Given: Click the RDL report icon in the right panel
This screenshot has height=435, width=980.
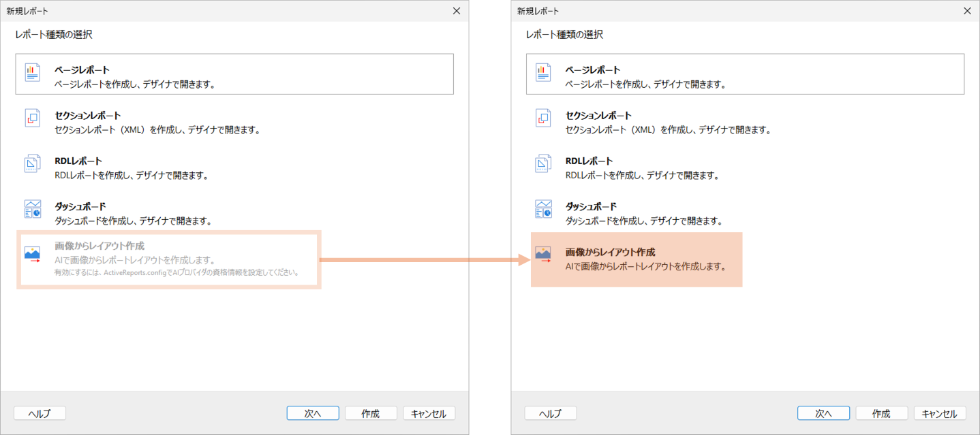Looking at the screenshot, I should point(542,162).
